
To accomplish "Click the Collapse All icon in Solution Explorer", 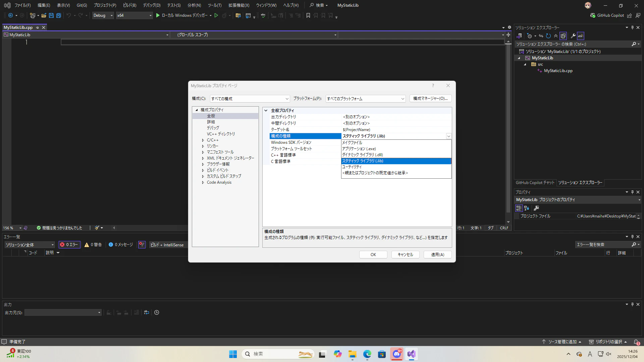I will click(556, 36).
